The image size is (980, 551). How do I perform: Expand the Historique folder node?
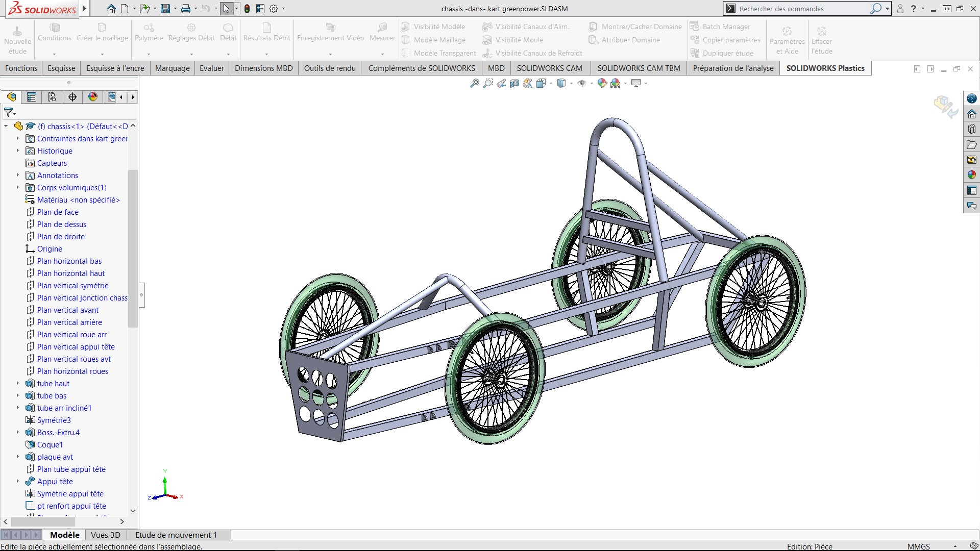click(x=18, y=151)
